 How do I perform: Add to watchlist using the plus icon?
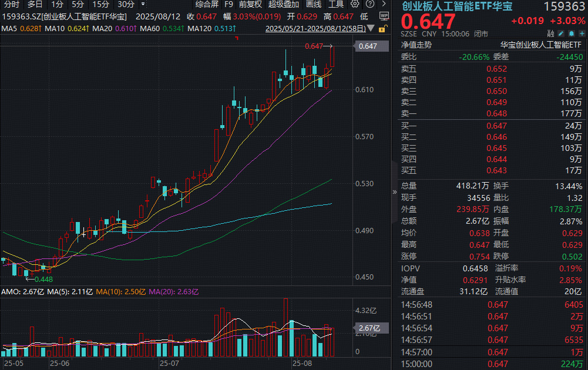click(x=582, y=33)
